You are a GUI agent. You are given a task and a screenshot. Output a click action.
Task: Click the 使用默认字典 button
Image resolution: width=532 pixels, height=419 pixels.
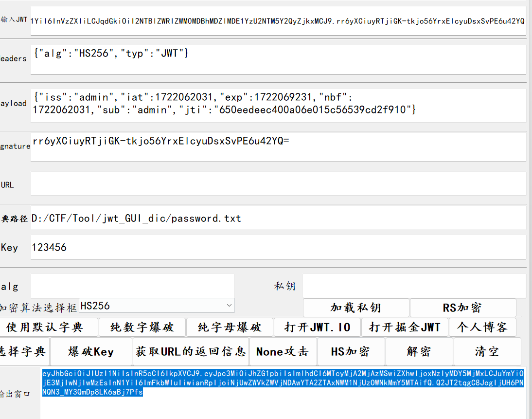coord(49,327)
